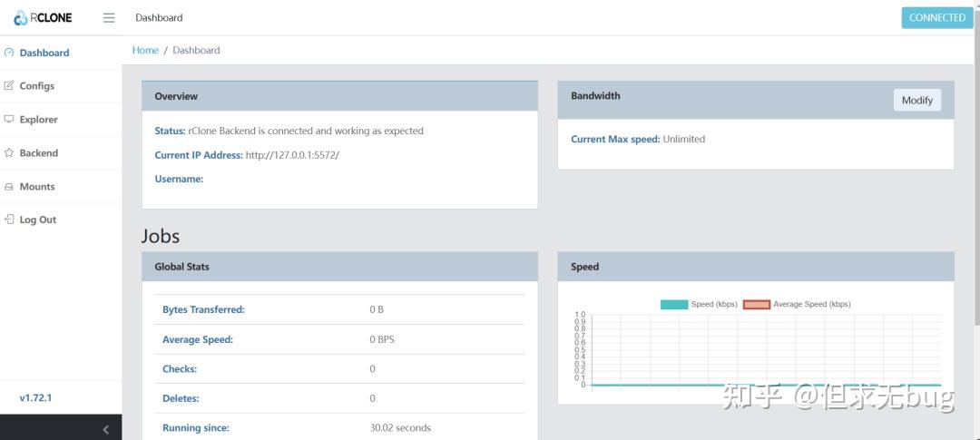Follow the Home breadcrumb link

145,50
